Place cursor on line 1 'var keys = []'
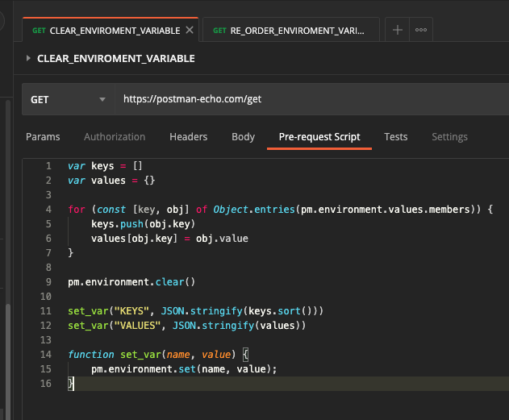The image size is (509, 420). (x=105, y=166)
